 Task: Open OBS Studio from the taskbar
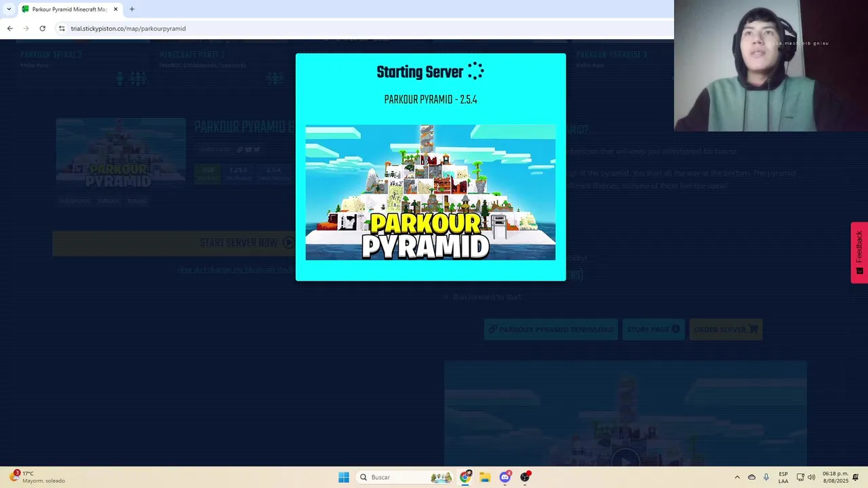(525, 477)
